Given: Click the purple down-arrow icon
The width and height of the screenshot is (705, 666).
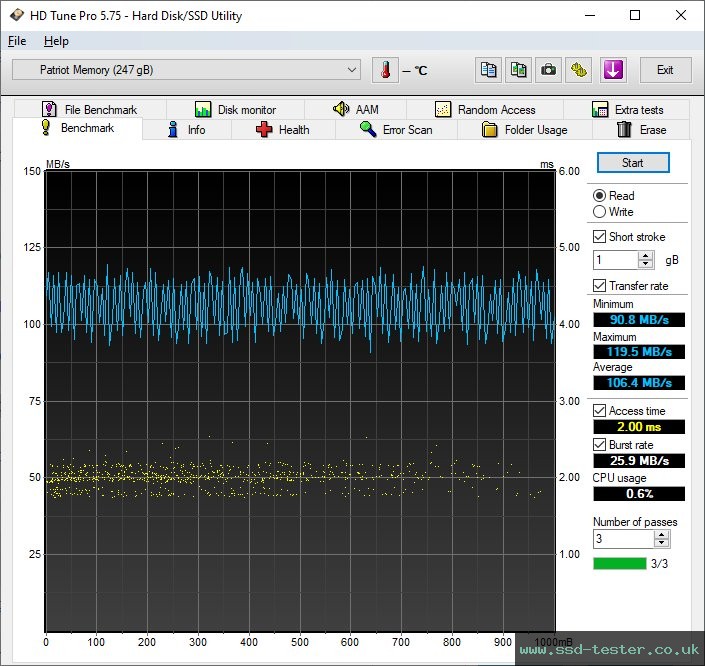Looking at the screenshot, I should tap(613, 70).
